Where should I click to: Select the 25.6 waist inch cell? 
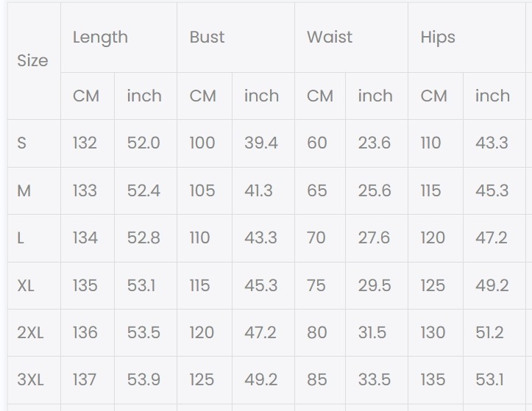coord(375,191)
